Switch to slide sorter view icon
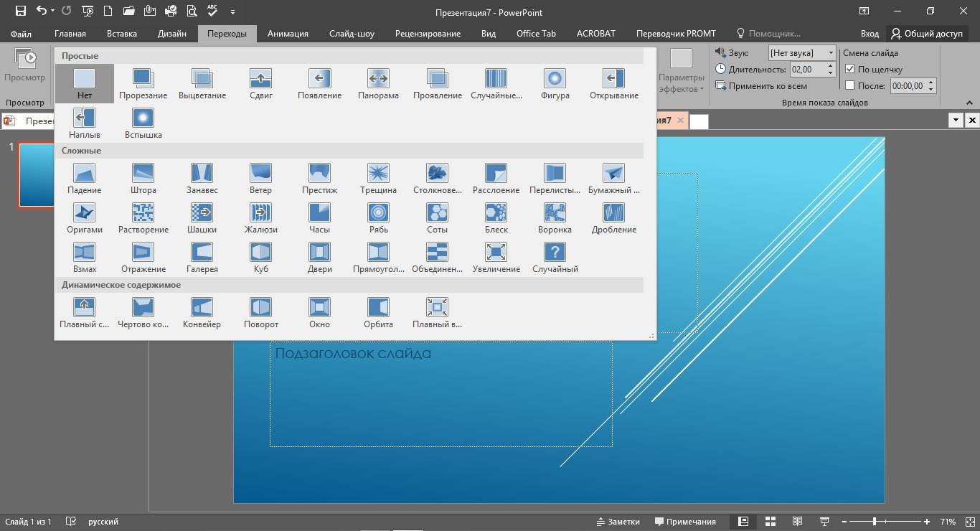Image resolution: width=980 pixels, height=531 pixels. (770, 522)
